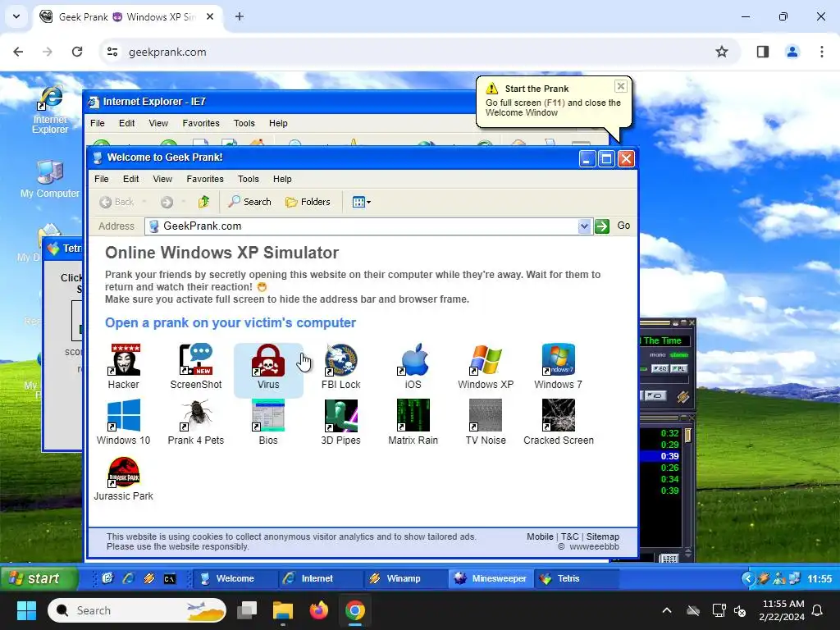Click the Internet Explorer desktop icon
The width and height of the screenshot is (840, 630).
pos(50,110)
